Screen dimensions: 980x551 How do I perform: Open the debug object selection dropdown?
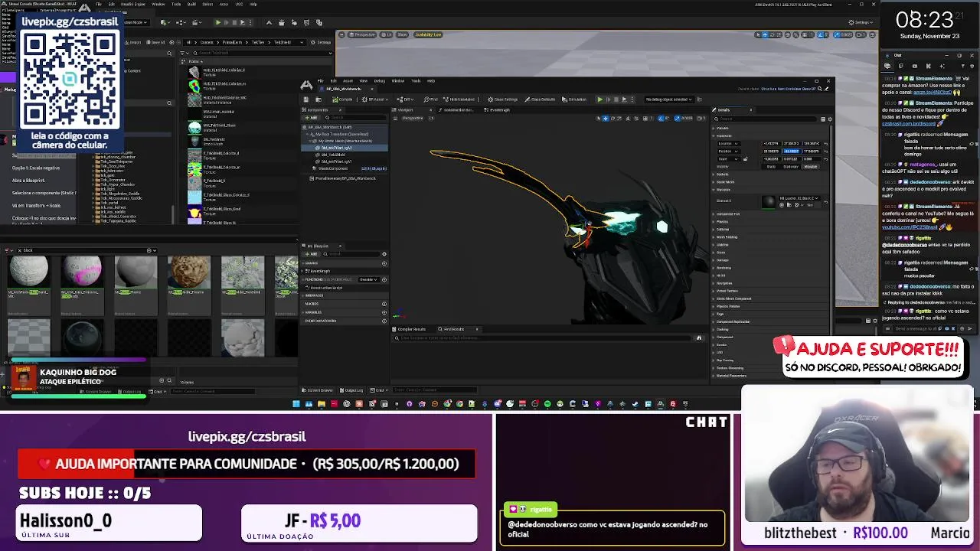(x=670, y=99)
